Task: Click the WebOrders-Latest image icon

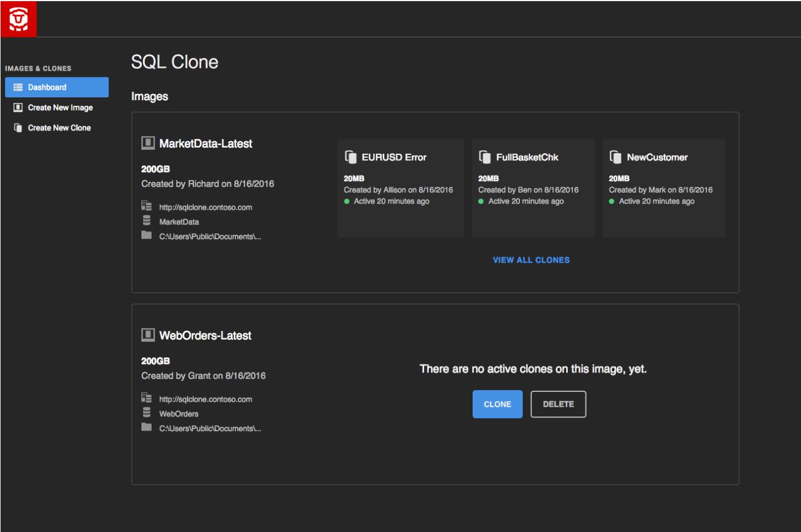Action: coord(148,335)
